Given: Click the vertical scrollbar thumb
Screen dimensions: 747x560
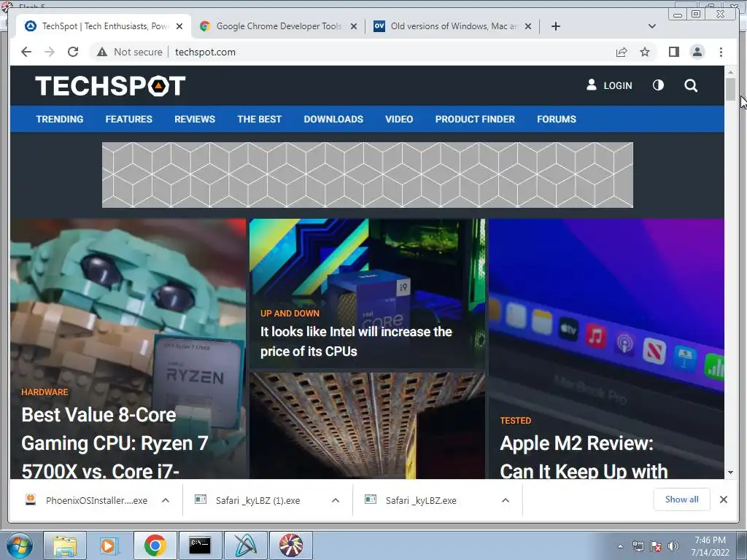Looking at the screenshot, I should [x=730, y=89].
